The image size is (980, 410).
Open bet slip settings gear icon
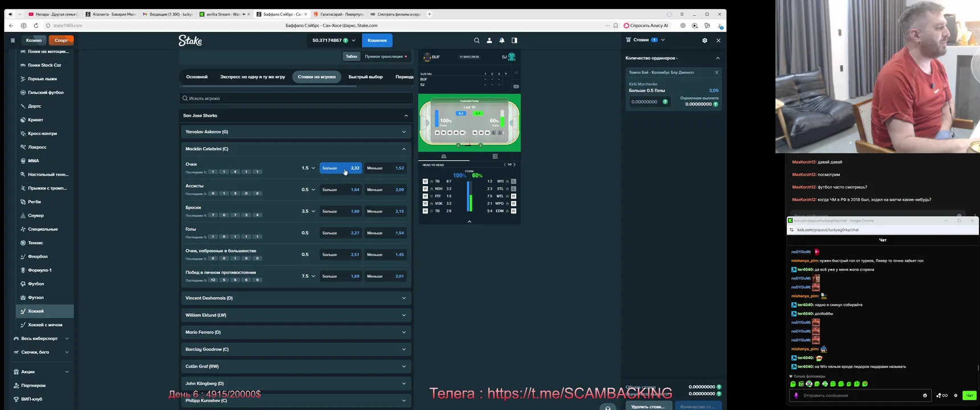tap(705, 40)
